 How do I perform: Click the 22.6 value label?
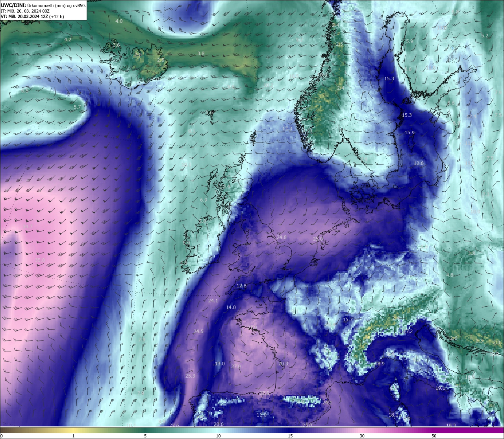tap(174, 426)
